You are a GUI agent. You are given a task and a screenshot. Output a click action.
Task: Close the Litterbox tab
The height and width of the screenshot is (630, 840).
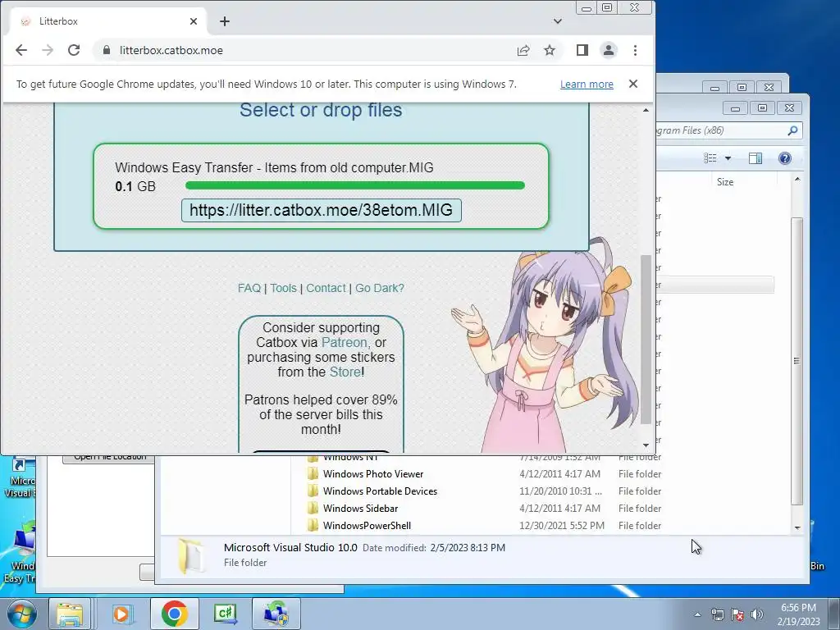(194, 21)
